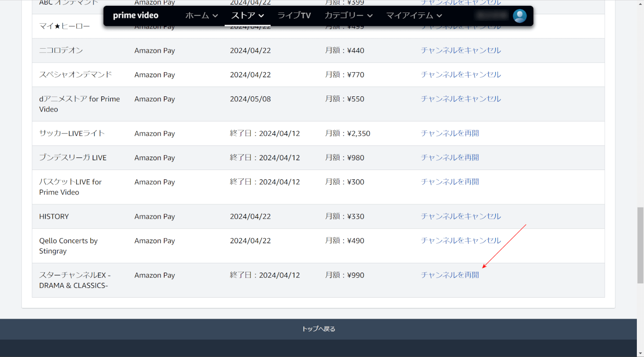Resume the スターチャンネルEX channel
The height and width of the screenshot is (357, 644).
click(450, 275)
